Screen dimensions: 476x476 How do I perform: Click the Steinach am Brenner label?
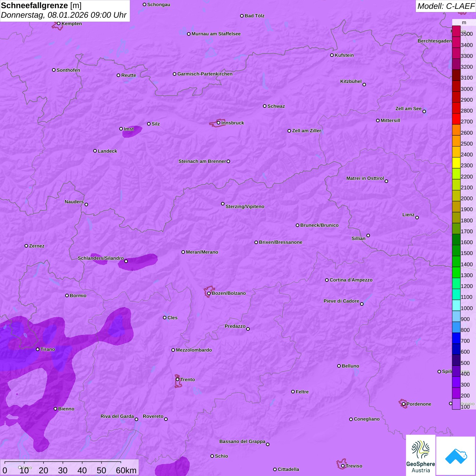pyautogui.click(x=202, y=161)
